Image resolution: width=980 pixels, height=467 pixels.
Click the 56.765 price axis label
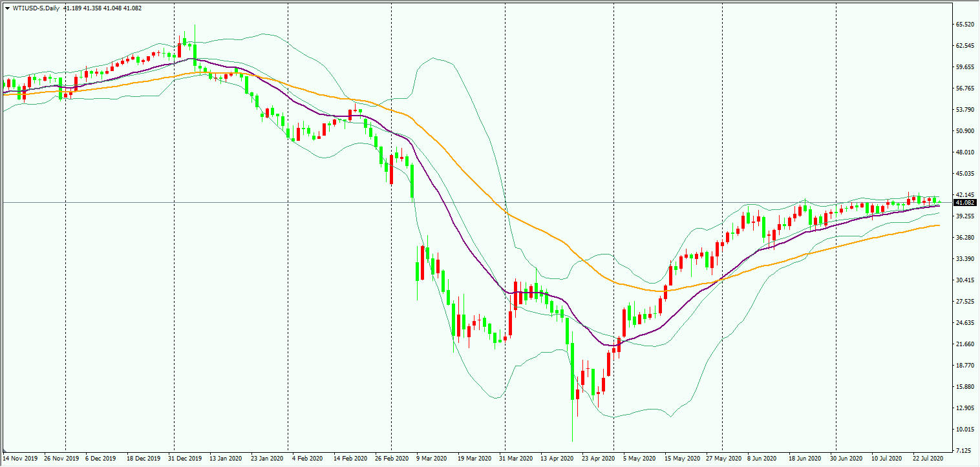click(964, 88)
